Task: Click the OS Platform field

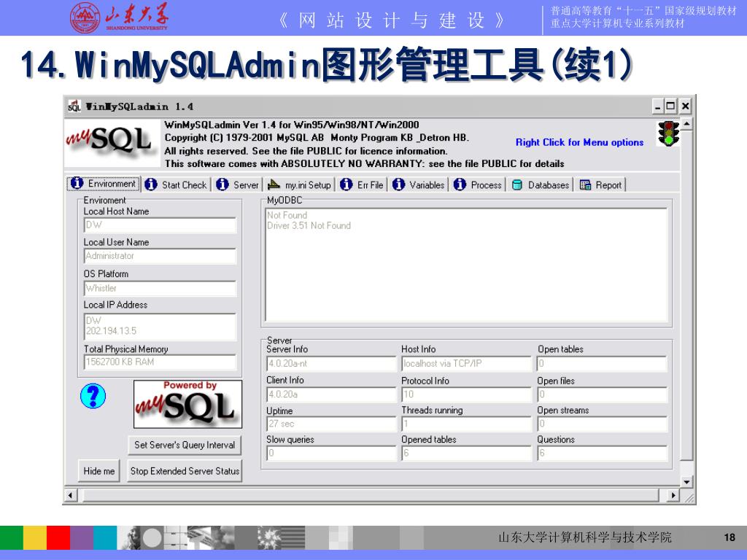Action: click(x=160, y=288)
